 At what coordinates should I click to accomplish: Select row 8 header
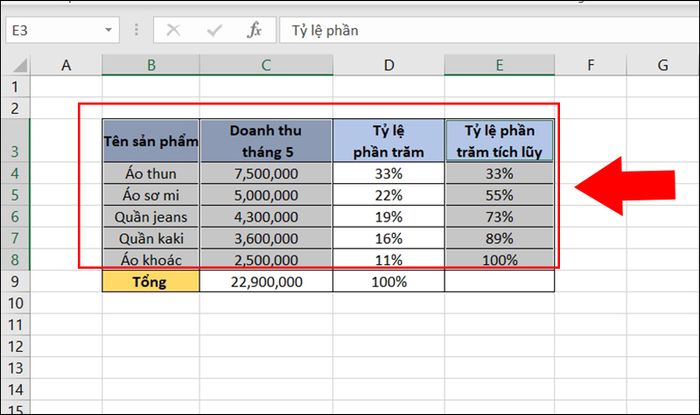tap(15, 260)
